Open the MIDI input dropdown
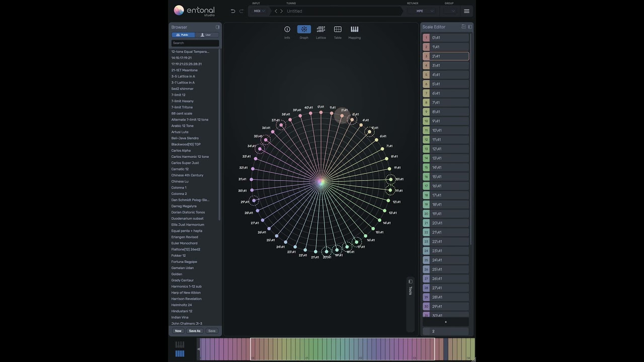Viewport: 644px width, 362px height. tap(259, 11)
